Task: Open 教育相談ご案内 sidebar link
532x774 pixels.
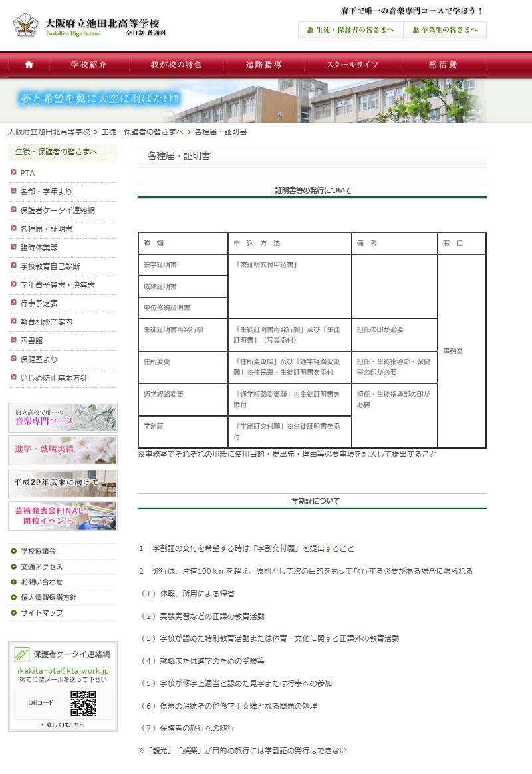Action: pos(47,322)
